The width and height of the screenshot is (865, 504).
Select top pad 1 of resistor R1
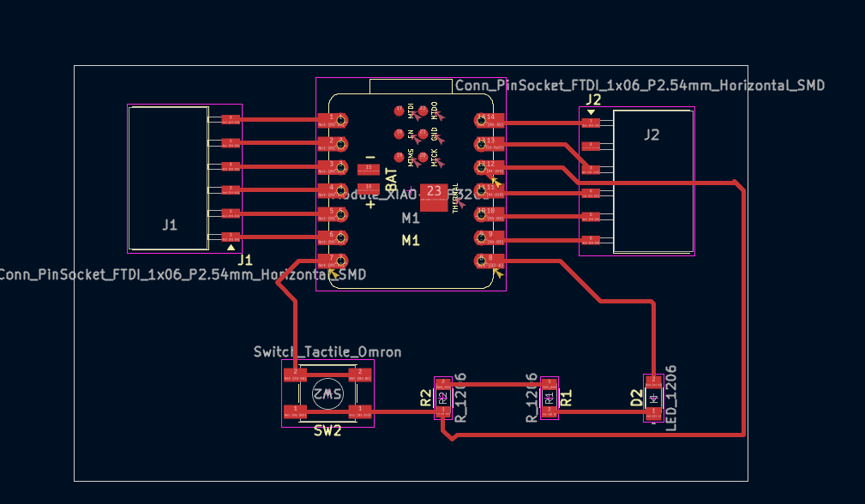click(549, 384)
